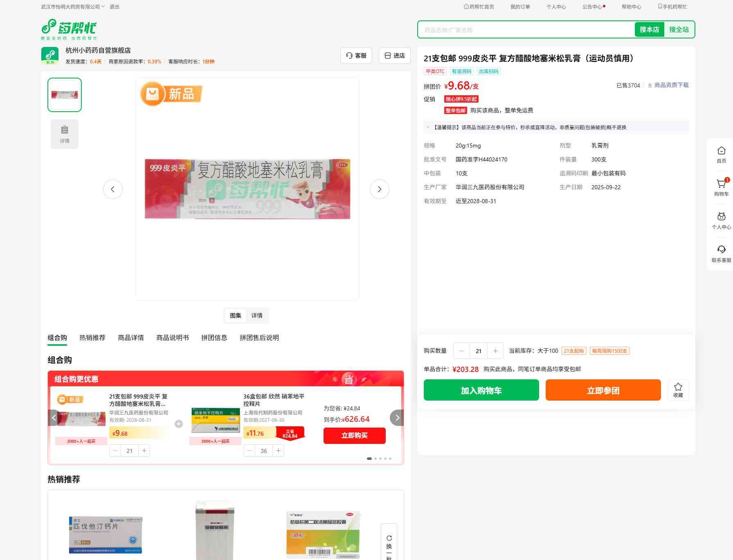Switch to the 拼团信息 tab
Screen dimensions: 733x560
[214, 338]
